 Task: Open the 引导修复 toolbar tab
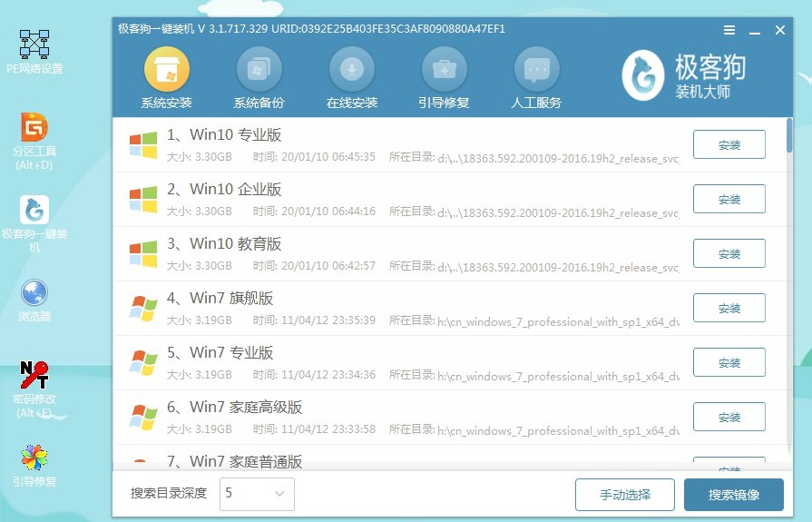(x=444, y=78)
